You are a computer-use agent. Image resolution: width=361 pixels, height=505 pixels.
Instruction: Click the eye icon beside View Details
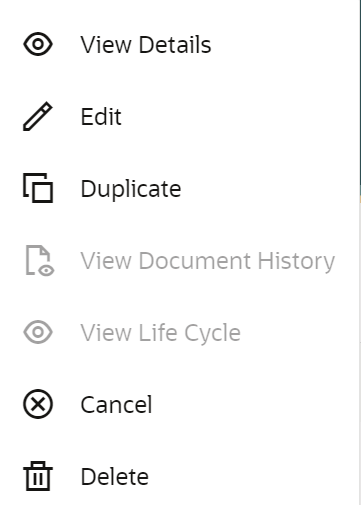click(38, 44)
